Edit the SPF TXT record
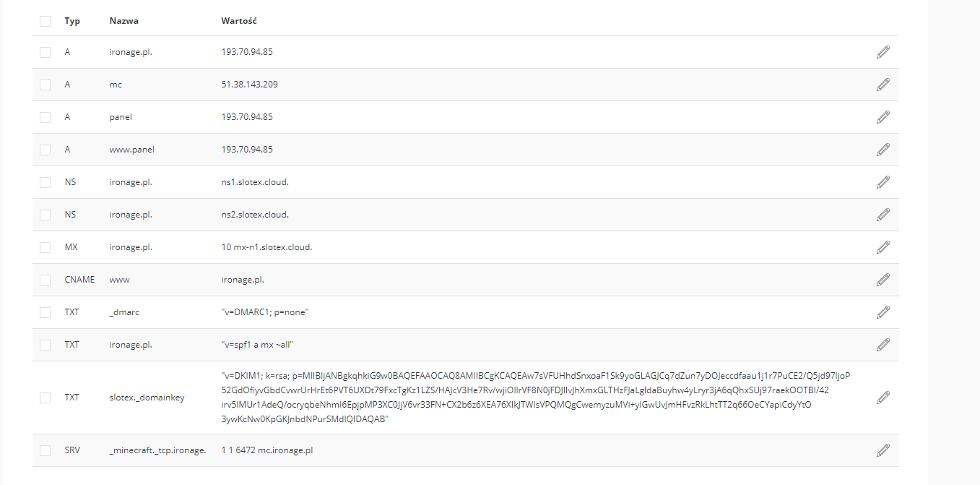 pyautogui.click(x=883, y=345)
